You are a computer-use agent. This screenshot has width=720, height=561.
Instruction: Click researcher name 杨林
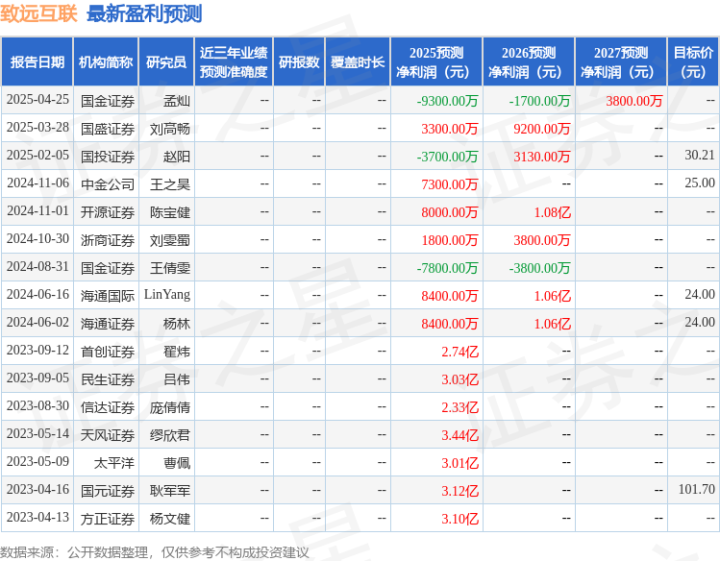tap(177, 324)
